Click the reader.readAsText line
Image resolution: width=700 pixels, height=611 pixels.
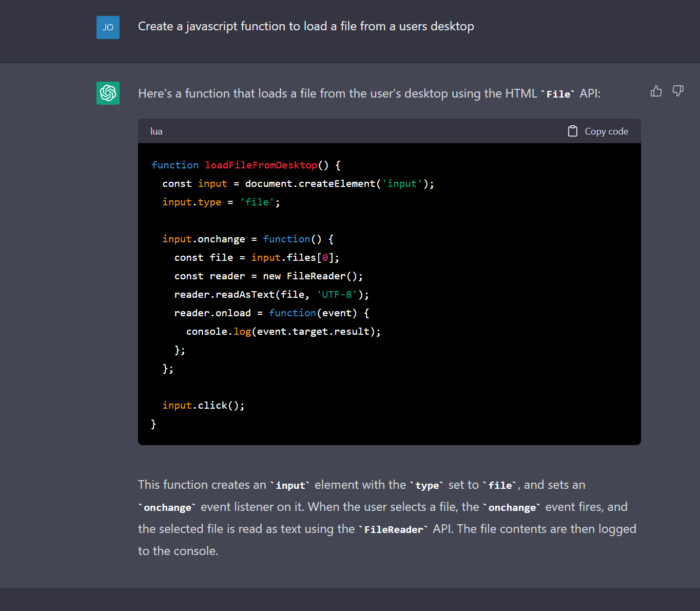[x=271, y=294]
